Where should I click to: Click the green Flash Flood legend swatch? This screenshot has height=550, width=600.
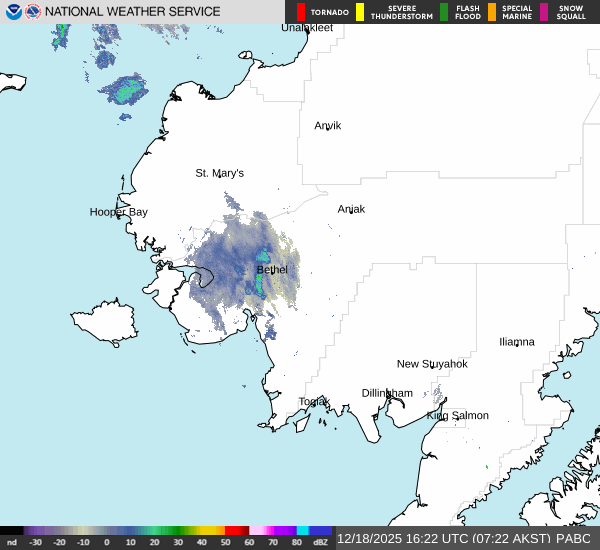click(x=444, y=12)
